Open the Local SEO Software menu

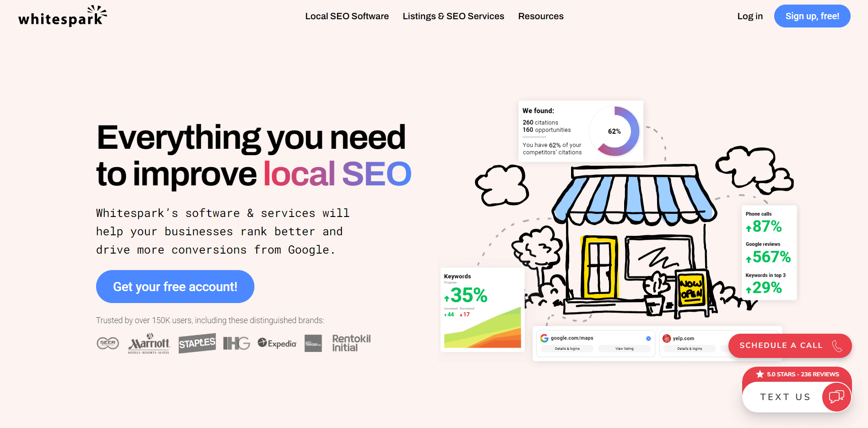[x=346, y=16]
